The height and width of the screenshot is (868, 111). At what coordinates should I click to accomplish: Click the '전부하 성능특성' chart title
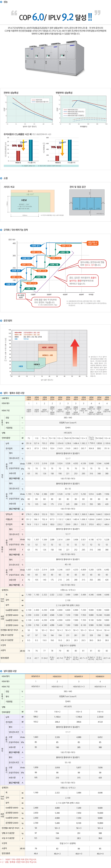11,93
